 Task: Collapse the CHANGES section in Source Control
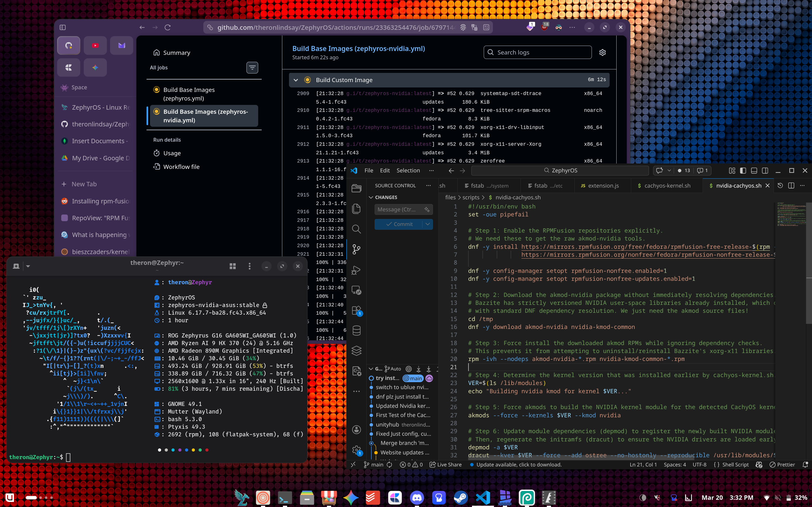371,197
